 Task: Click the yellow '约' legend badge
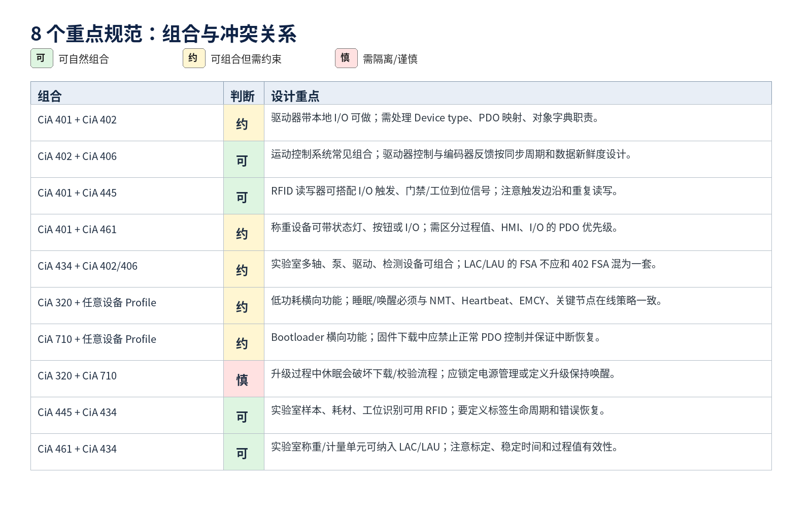pos(194,58)
